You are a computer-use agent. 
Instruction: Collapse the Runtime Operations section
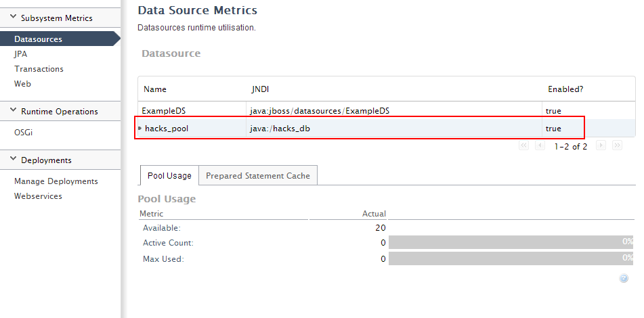(x=14, y=111)
